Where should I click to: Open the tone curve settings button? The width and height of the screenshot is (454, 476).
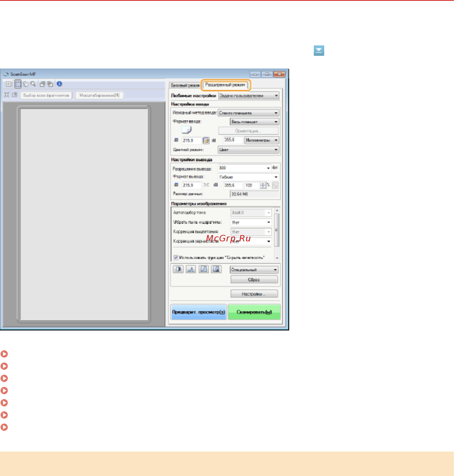203,269
